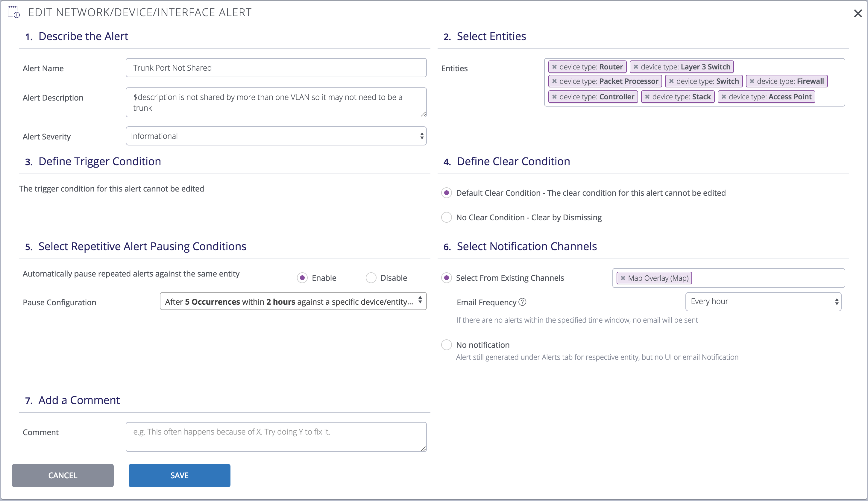This screenshot has width=868, height=501.
Task: Choose the No notification option
Action: point(446,345)
